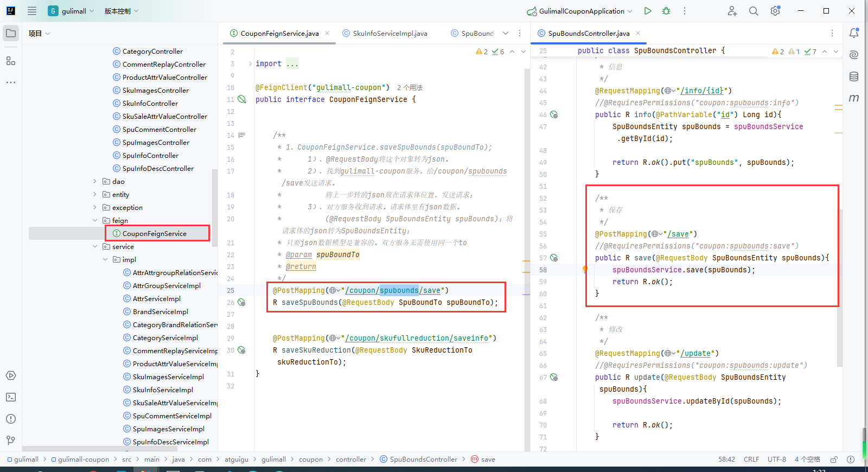
Task: Show hidden editor tabs dropdown arrow
Action: (506, 33)
